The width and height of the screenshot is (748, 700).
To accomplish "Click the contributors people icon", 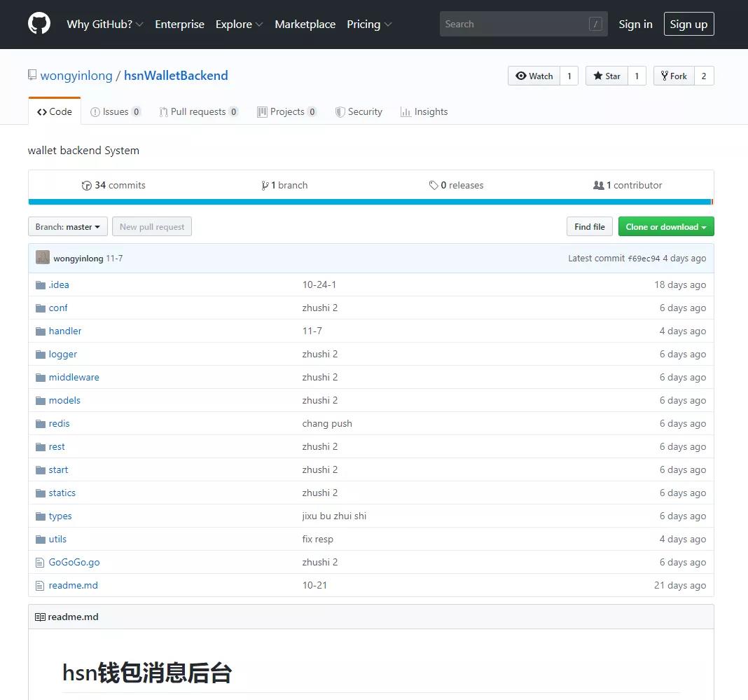I will [598, 185].
